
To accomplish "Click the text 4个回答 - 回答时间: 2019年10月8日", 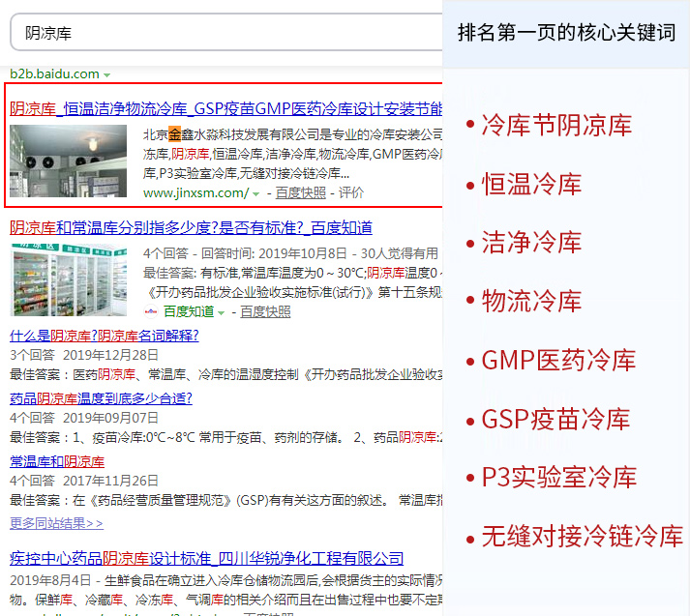I will click(x=245, y=253).
